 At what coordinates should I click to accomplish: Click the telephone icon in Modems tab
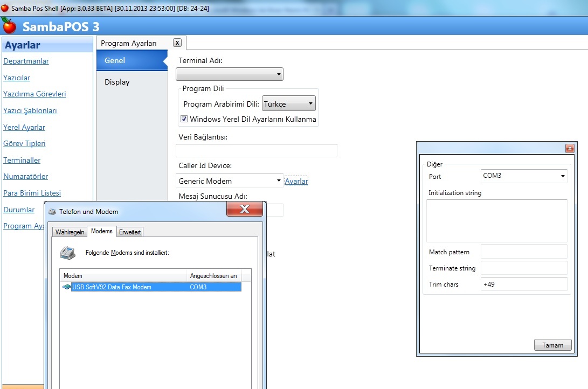[x=67, y=252]
